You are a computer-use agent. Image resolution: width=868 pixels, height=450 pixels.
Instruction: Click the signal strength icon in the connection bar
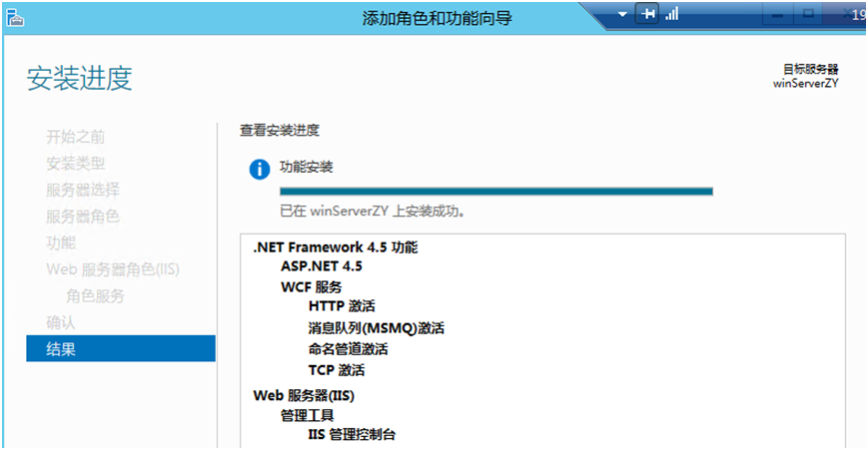tap(672, 14)
